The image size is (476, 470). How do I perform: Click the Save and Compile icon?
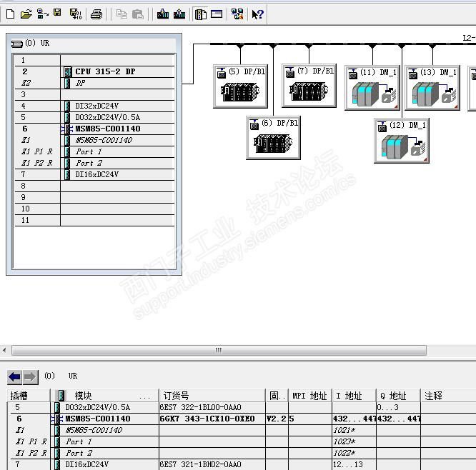pyautogui.click(x=76, y=14)
